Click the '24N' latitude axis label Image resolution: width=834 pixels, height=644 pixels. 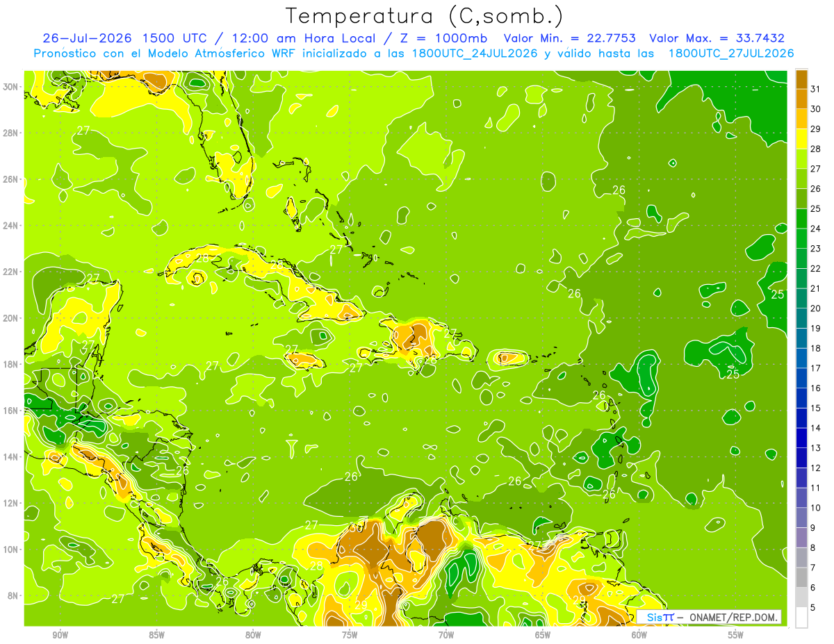click(x=11, y=226)
